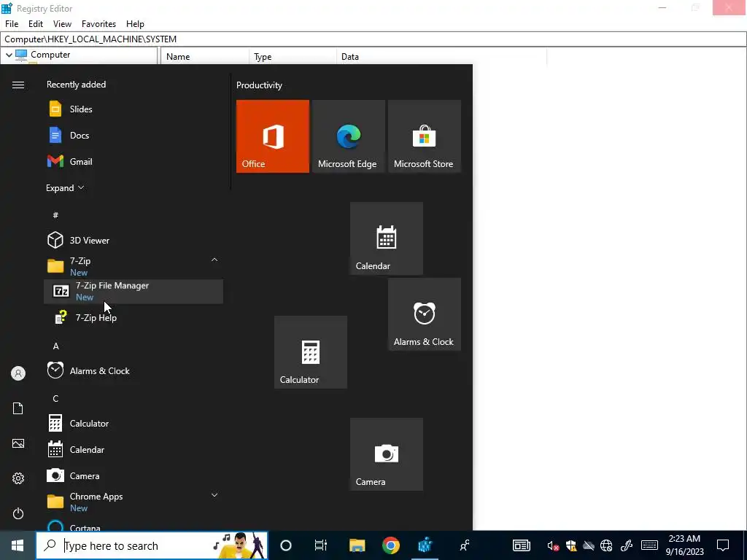
Task: Open Calendar in the app list
Action: 133,449
